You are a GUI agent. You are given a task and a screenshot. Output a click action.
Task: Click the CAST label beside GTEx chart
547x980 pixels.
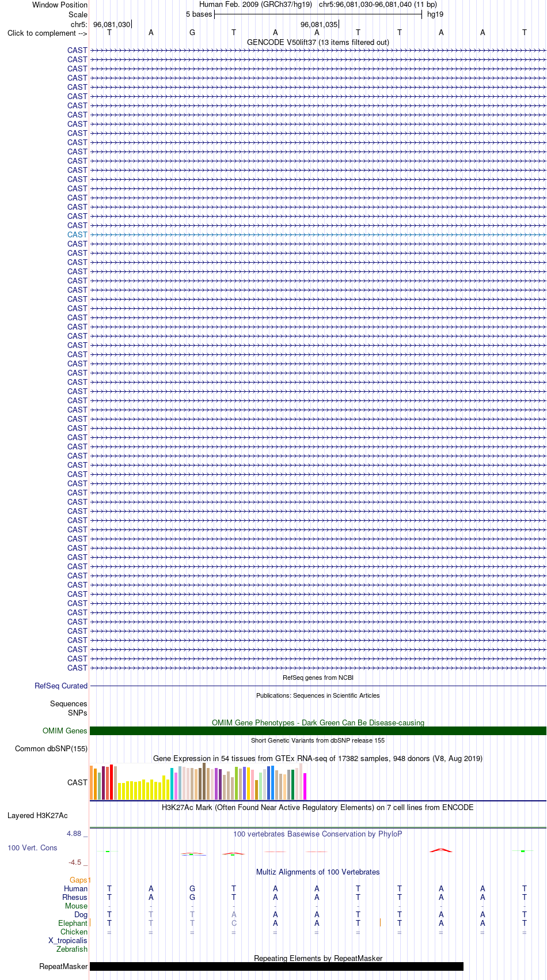[77, 782]
